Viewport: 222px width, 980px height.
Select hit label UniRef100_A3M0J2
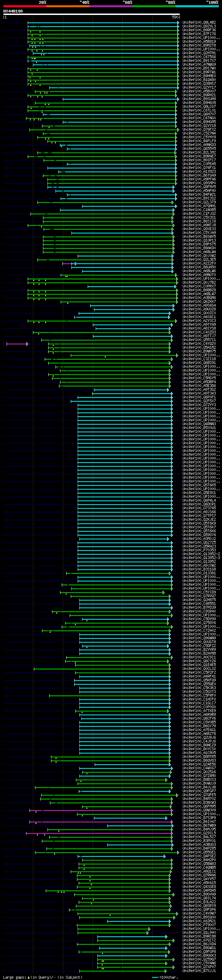[199, 539]
